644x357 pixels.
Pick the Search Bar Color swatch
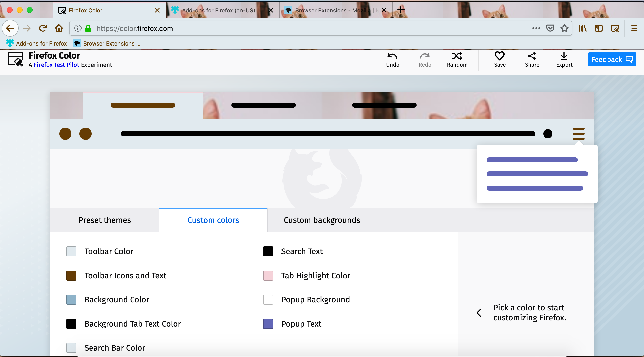coord(71,348)
